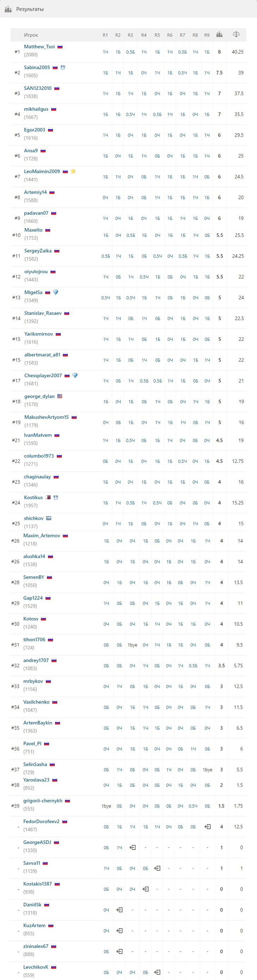Click the scales tie-break column header icon

pyautogui.click(x=236, y=34)
